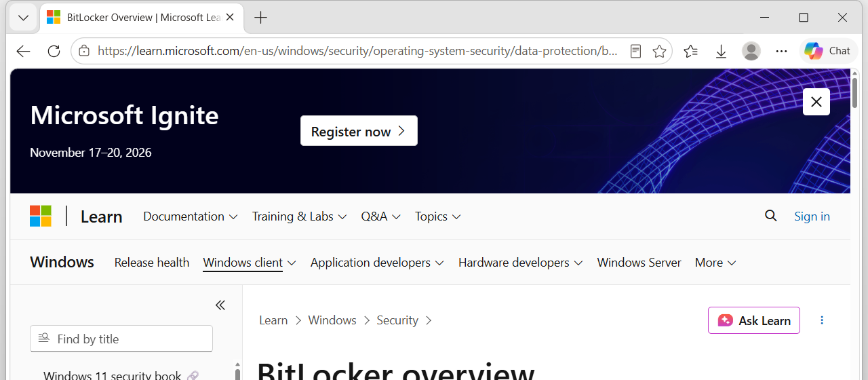
Task: Click the address bar URL
Action: click(357, 51)
